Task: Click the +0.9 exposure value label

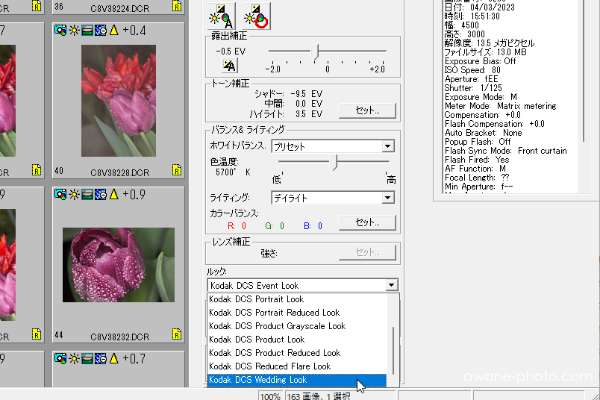Action: click(134, 194)
